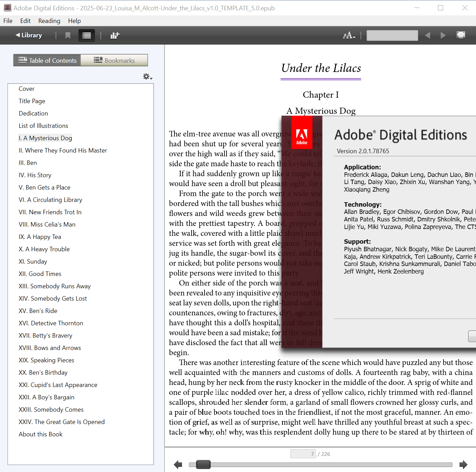Go to next page arrow

[464, 465]
